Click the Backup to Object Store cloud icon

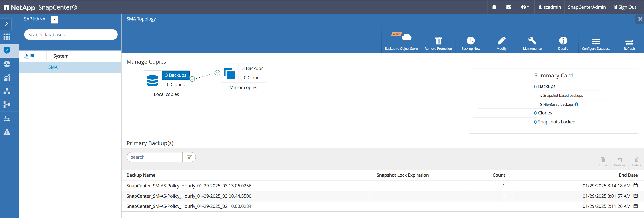click(406, 37)
